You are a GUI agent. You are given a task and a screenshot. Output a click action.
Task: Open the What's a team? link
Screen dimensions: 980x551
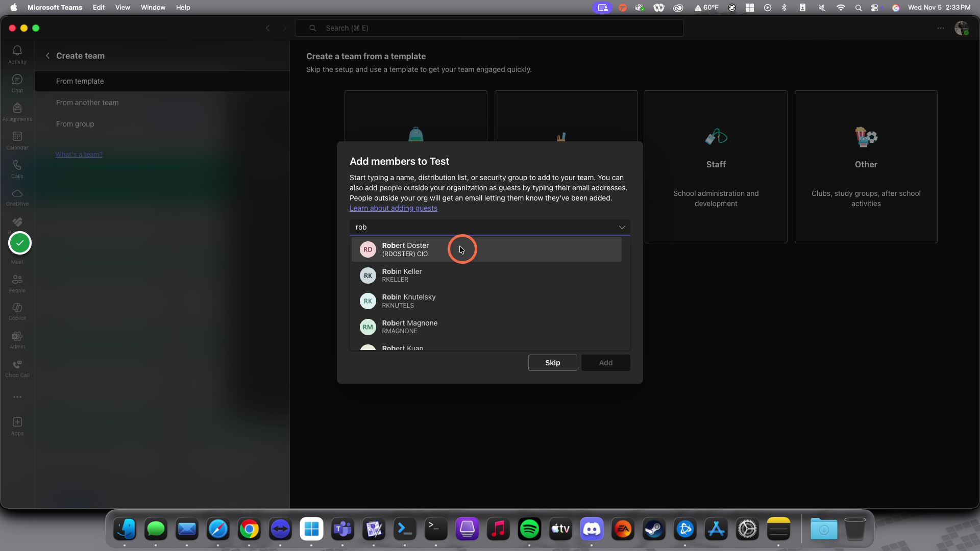coord(79,154)
